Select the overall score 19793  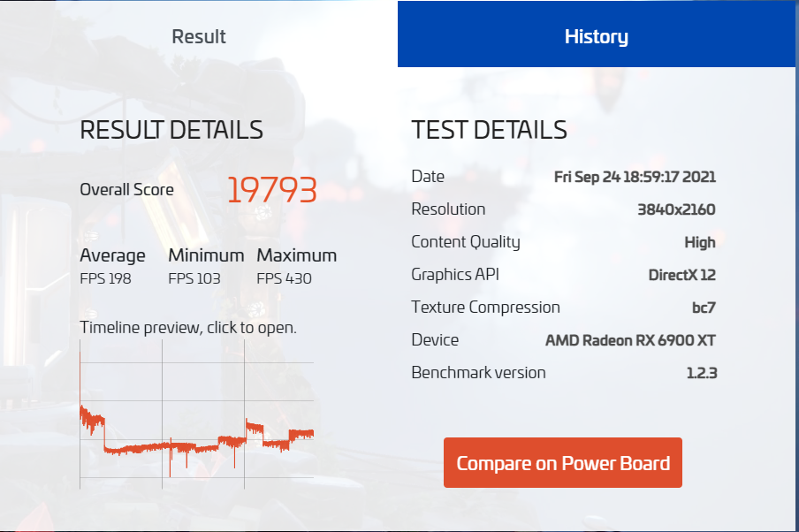point(272,190)
